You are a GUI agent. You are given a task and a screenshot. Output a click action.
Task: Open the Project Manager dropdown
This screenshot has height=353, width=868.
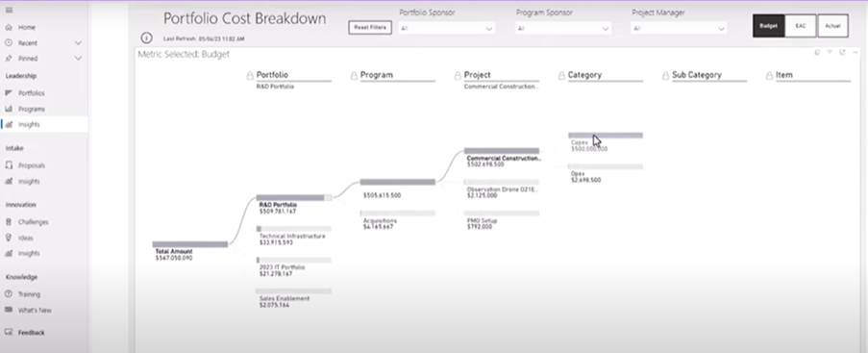click(x=679, y=28)
